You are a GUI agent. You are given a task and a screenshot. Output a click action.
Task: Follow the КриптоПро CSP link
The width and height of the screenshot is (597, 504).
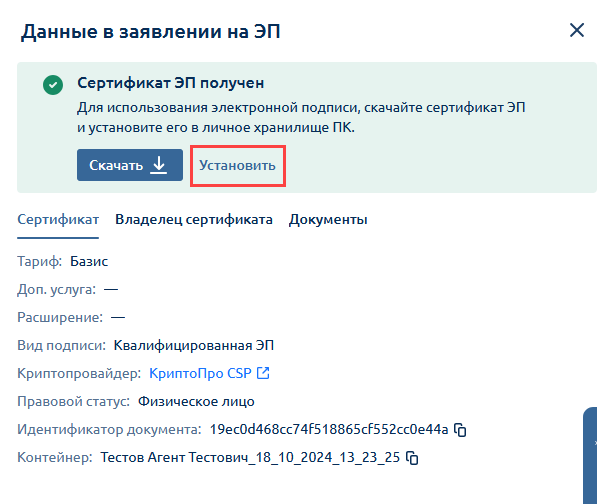(x=200, y=373)
